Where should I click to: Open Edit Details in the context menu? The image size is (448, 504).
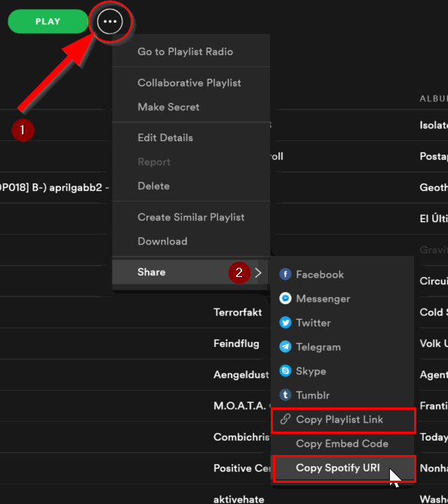pos(165,137)
